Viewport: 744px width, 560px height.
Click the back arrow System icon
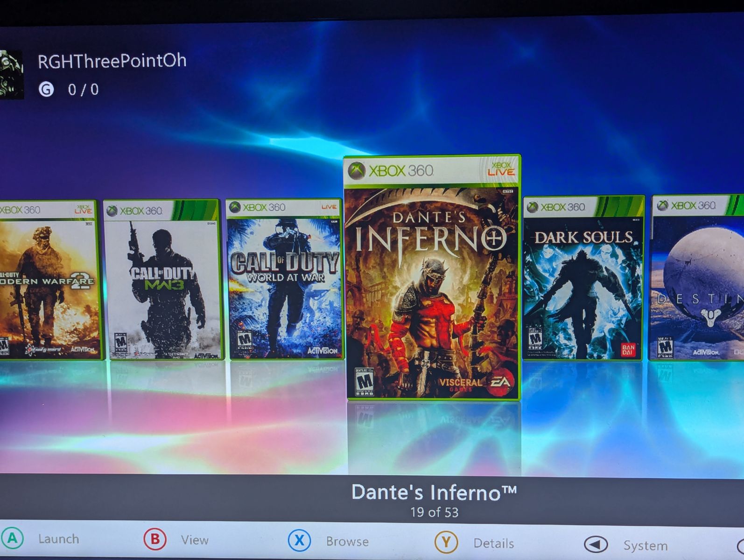pyautogui.click(x=596, y=544)
